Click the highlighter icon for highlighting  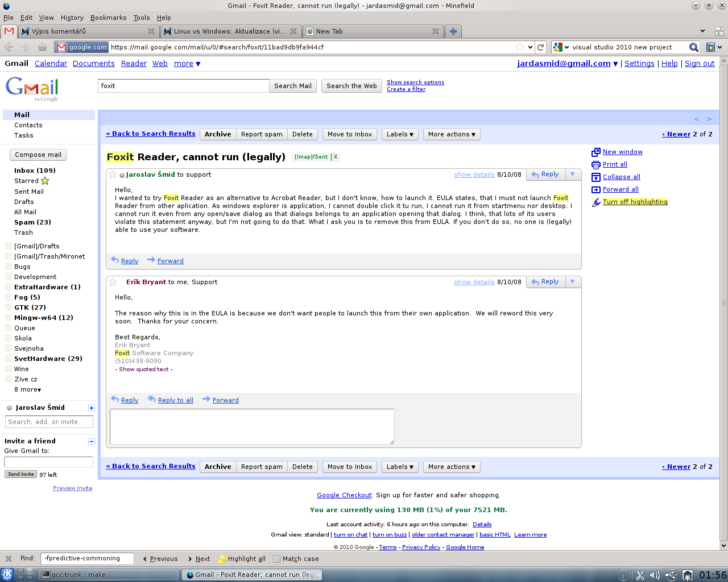pos(596,202)
